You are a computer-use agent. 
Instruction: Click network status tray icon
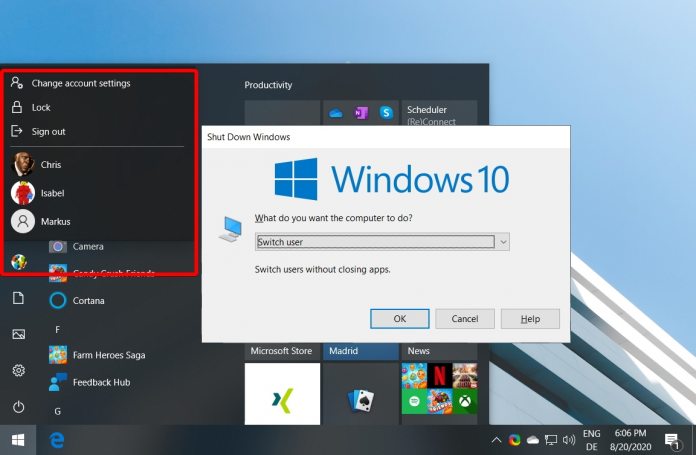tap(551, 440)
